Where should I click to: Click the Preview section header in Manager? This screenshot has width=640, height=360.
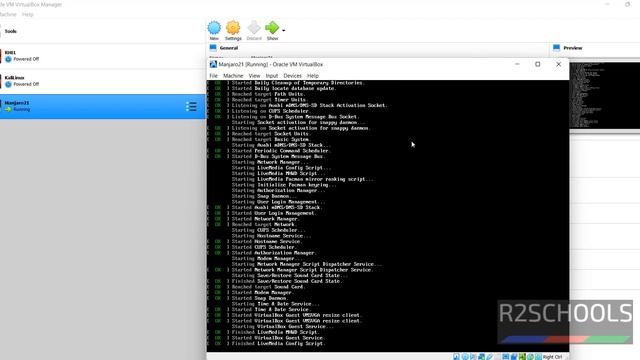pyautogui.click(x=573, y=48)
